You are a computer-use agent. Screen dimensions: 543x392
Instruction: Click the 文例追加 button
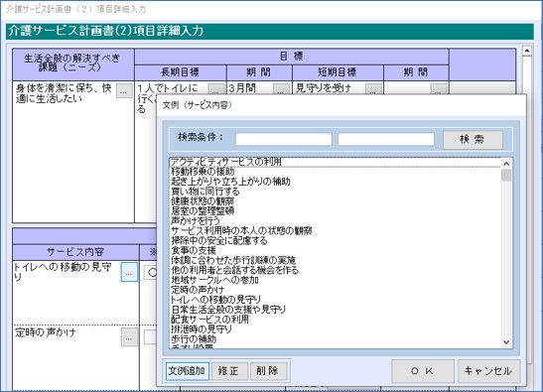click(x=187, y=371)
